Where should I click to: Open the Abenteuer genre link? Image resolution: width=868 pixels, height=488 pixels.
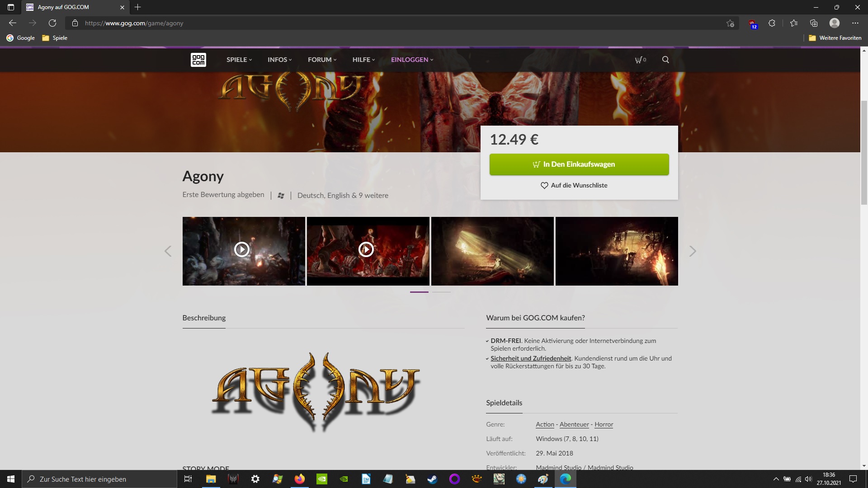pos(574,425)
